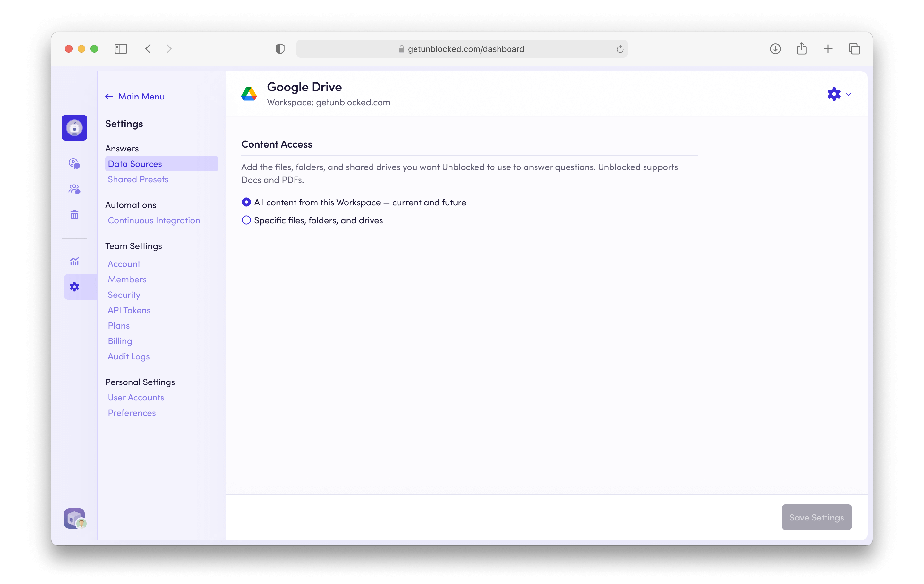Screen dimensions: 924x584
Task: Click Safari downloads icon
Action: pos(775,49)
